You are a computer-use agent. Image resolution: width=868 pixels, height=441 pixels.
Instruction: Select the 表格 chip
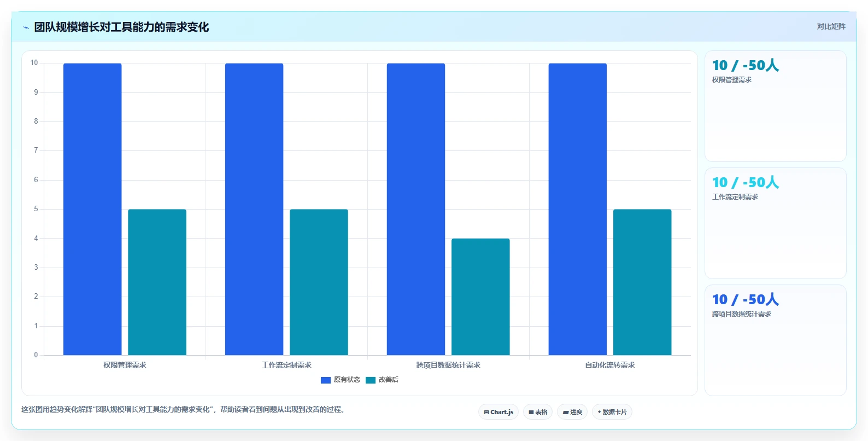pyautogui.click(x=538, y=412)
